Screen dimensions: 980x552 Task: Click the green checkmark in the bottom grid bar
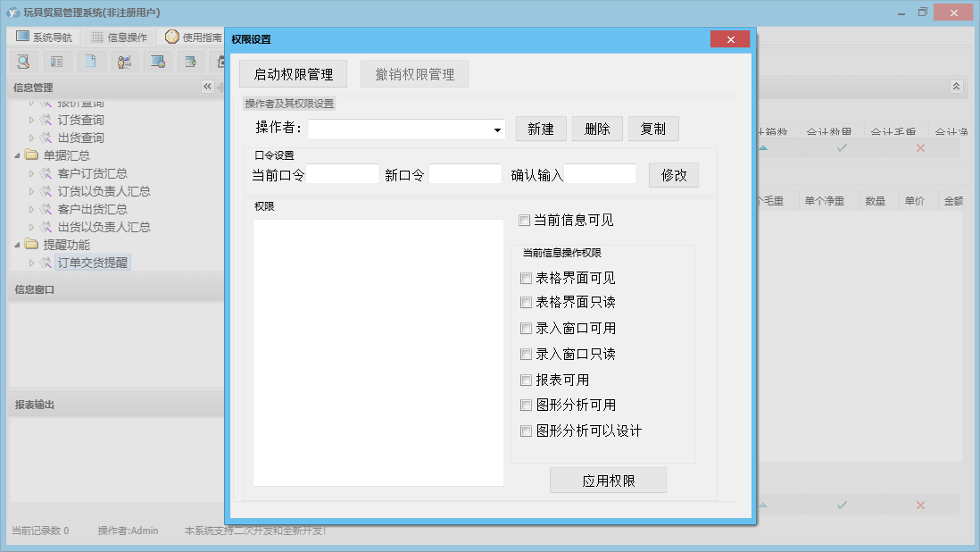842,506
